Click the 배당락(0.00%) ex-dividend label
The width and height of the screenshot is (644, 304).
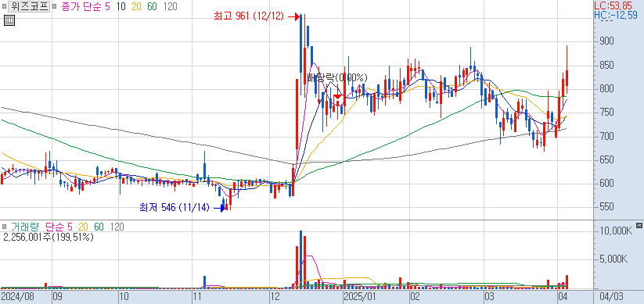pyautogui.click(x=337, y=77)
